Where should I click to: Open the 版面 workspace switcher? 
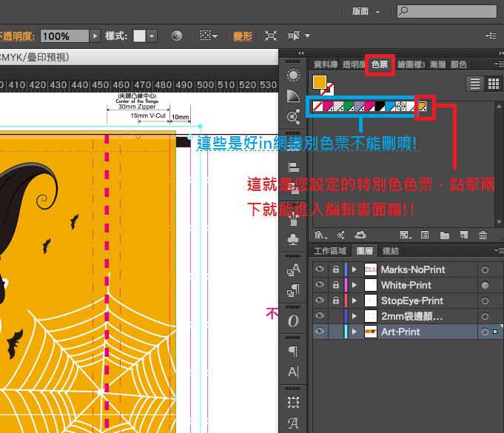366,11
